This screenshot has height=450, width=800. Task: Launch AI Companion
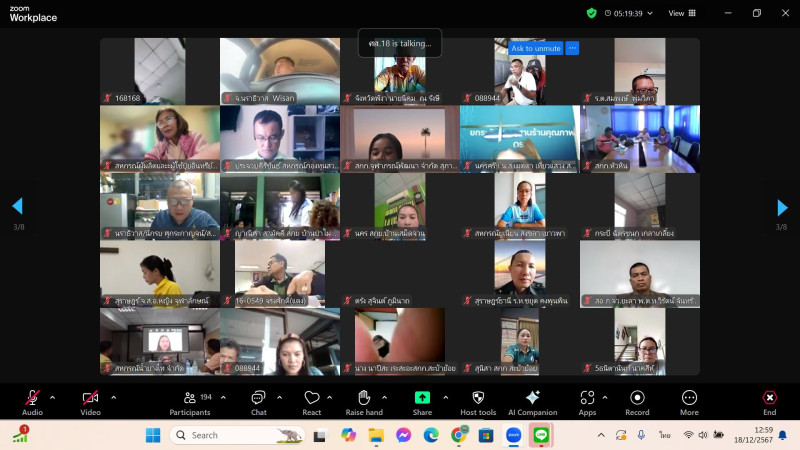click(533, 402)
